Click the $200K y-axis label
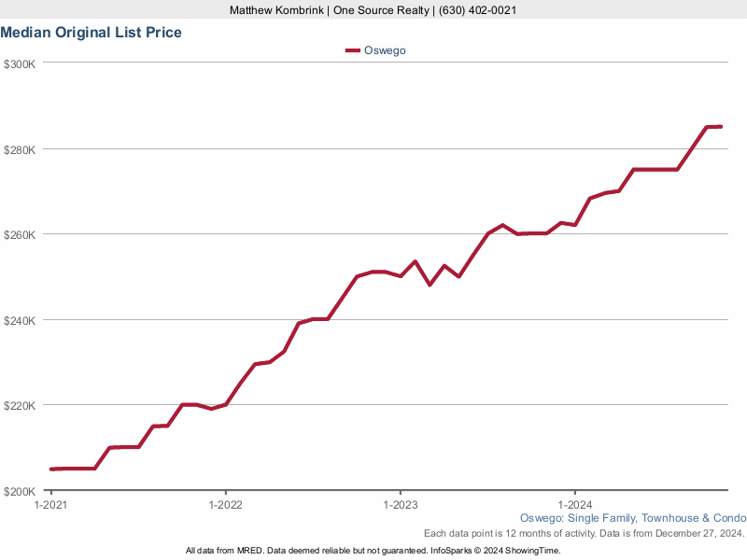The width and height of the screenshot is (747, 560). [20, 491]
